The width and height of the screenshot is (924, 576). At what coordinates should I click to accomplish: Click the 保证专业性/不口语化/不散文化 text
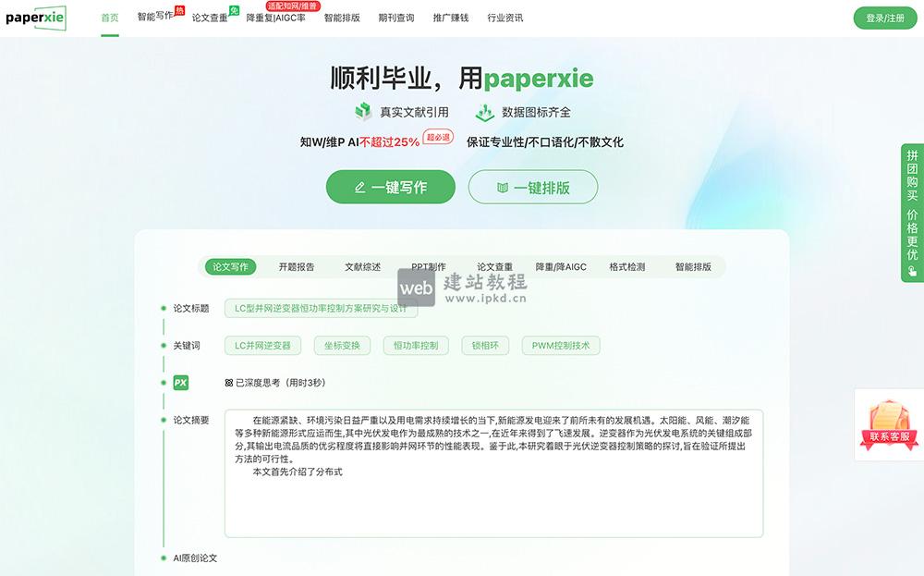545,142
